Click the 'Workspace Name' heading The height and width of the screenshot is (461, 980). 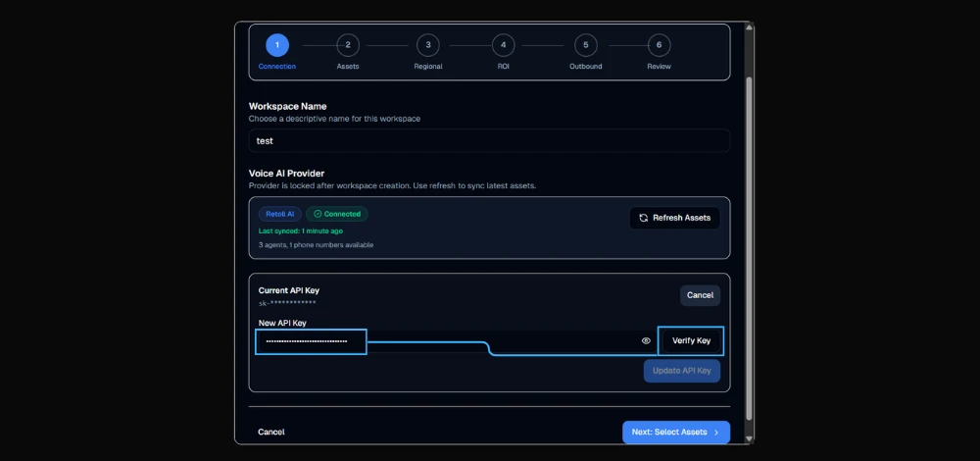[287, 106]
